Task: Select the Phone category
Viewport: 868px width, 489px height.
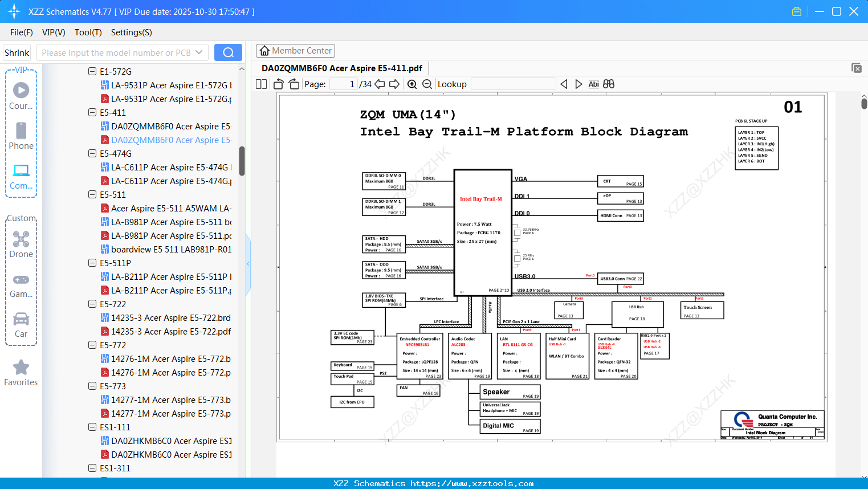Action: (x=21, y=136)
